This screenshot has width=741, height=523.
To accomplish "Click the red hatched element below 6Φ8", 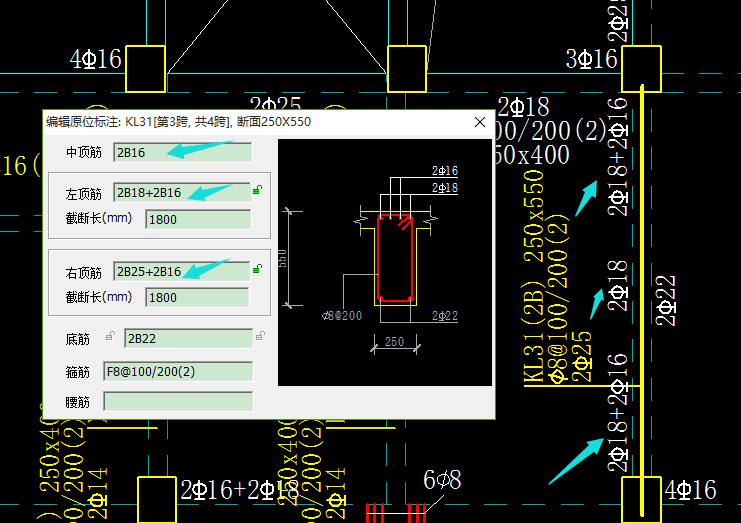I will click(396, 513).
